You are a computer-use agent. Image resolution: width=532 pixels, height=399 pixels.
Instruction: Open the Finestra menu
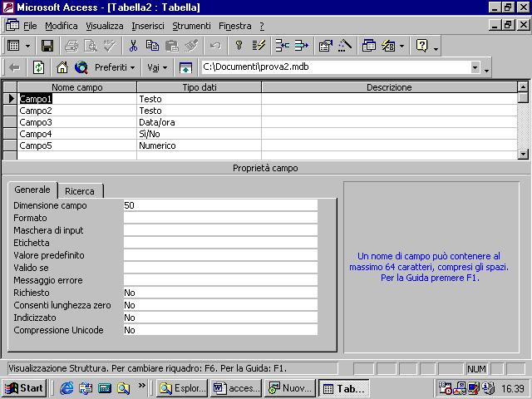pos(235,26)
